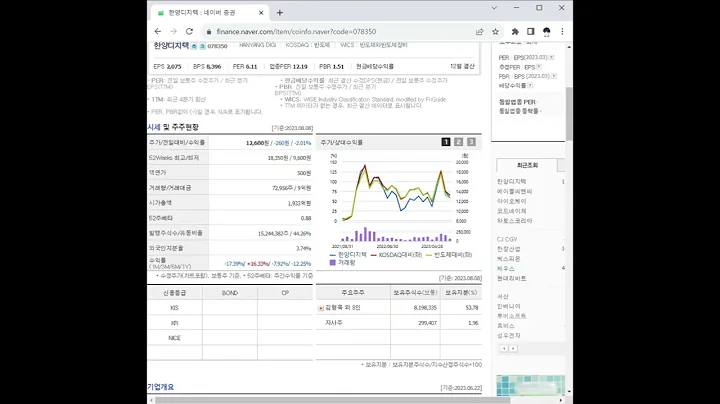Open the Chrome profile avatar
Viewport: 720px width, 404px height.
tap(546, 32)
